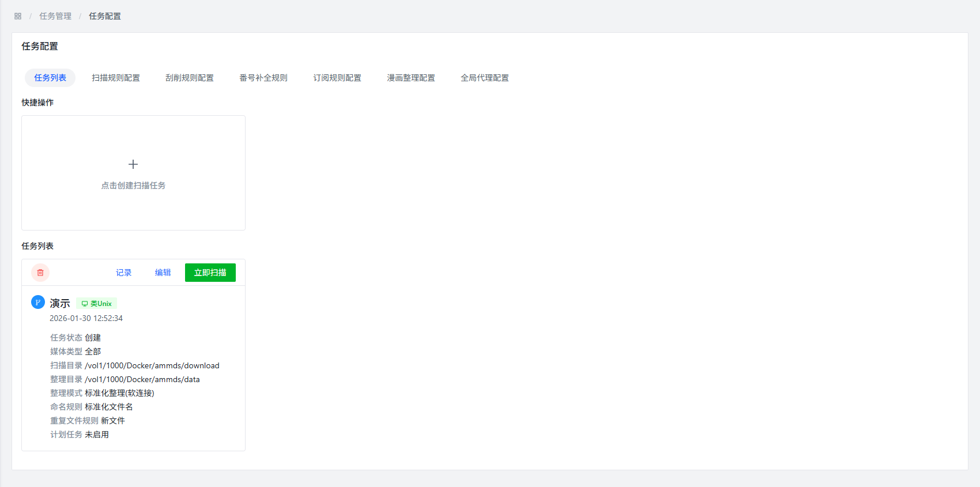Delete the 演示 task with the trash icon
This screenshot has width=980, height=487.
(x=40, y=273)
